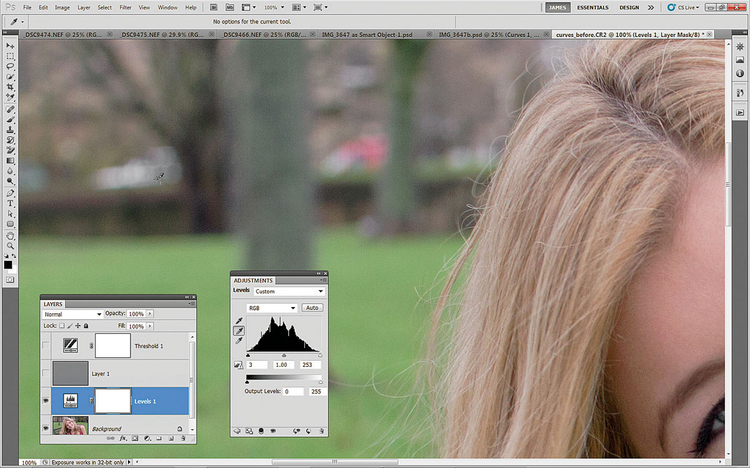Toggle lock image pixels

(70, 326)
